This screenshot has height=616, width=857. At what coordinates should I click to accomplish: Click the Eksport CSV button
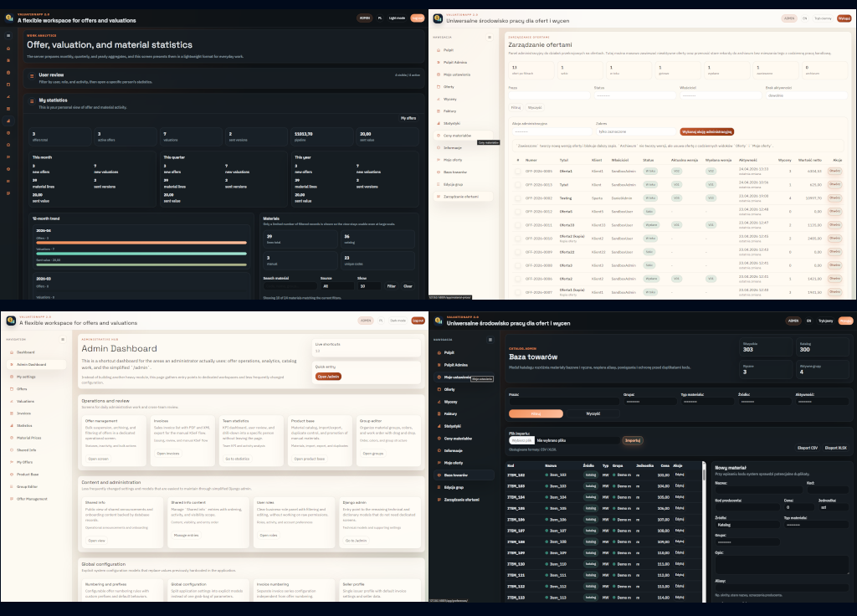[x=808, y=449]
